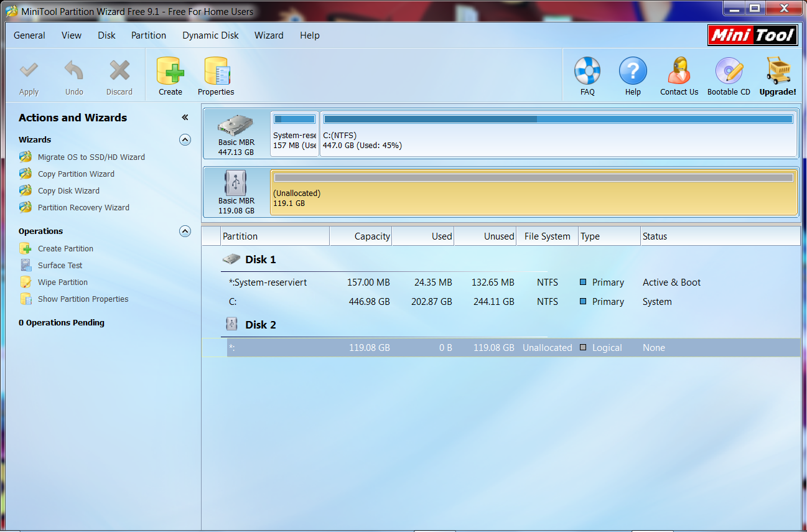Open the Wizard menu
The height and width of the screenshot is (532, 807).
pos(269,35)
